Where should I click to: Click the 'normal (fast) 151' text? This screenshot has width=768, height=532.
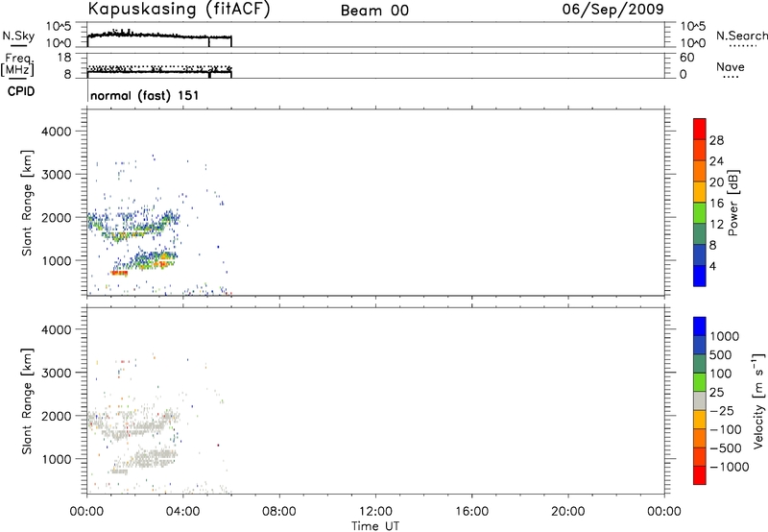point(145,95)
